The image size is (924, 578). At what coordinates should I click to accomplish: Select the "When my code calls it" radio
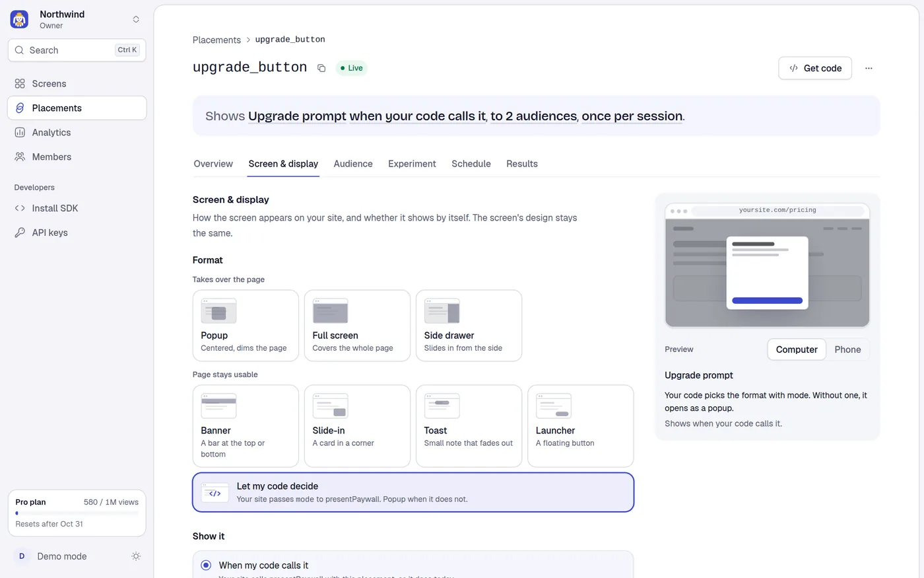click(206, 565)
